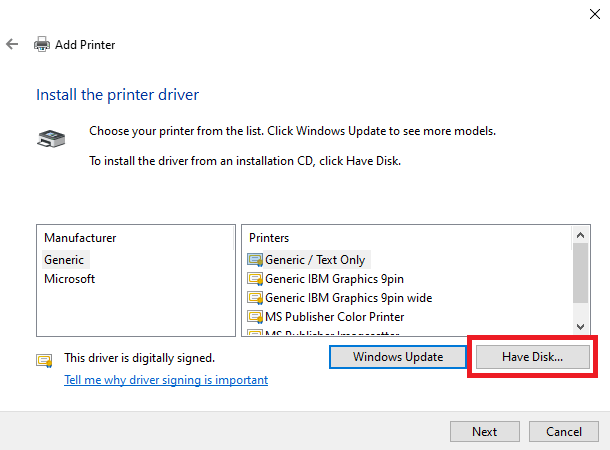Click the MS Publisher Color Printer icon
Screen dimensions: 610x450
tap(255, 317)
